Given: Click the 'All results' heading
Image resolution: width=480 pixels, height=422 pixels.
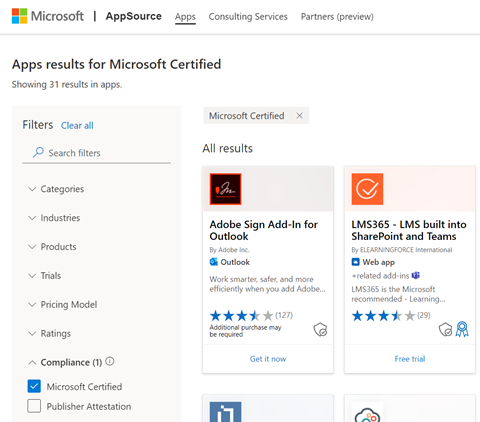Looking at the screenshot, I should pyautogui.click(x=228, y=148).
